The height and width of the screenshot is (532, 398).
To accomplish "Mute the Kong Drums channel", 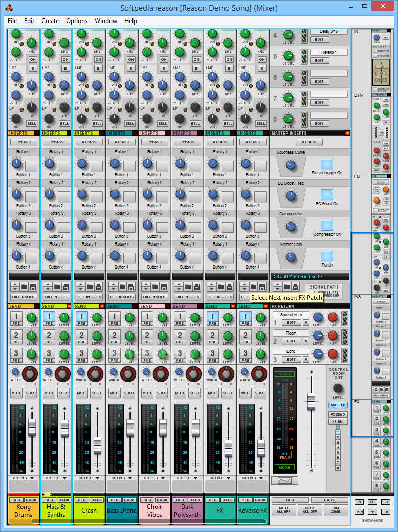I will coord(16,393).
